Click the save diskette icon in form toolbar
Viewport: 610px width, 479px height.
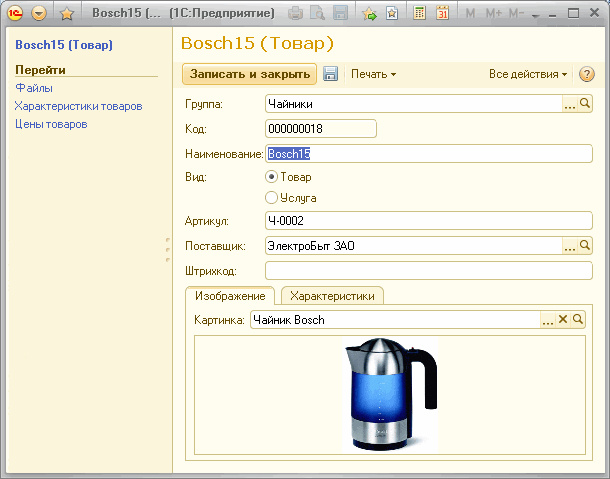330,74
